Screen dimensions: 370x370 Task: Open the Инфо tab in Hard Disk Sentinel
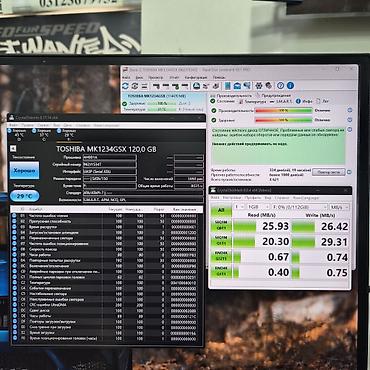tap(304, 101)
